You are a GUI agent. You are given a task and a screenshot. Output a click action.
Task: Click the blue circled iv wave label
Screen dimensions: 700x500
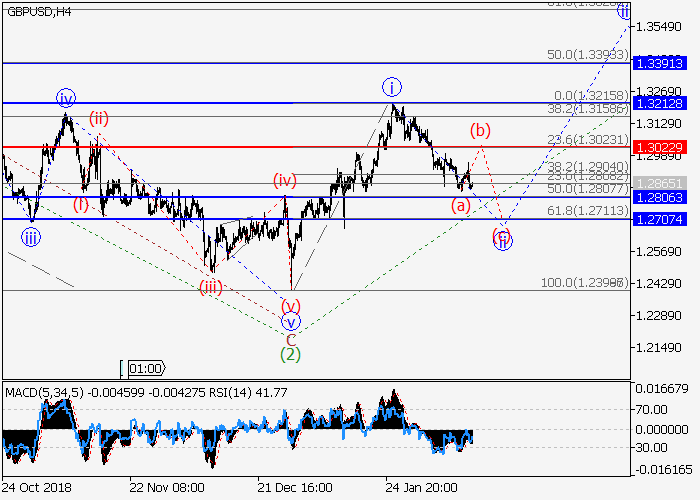click(66, 98)
